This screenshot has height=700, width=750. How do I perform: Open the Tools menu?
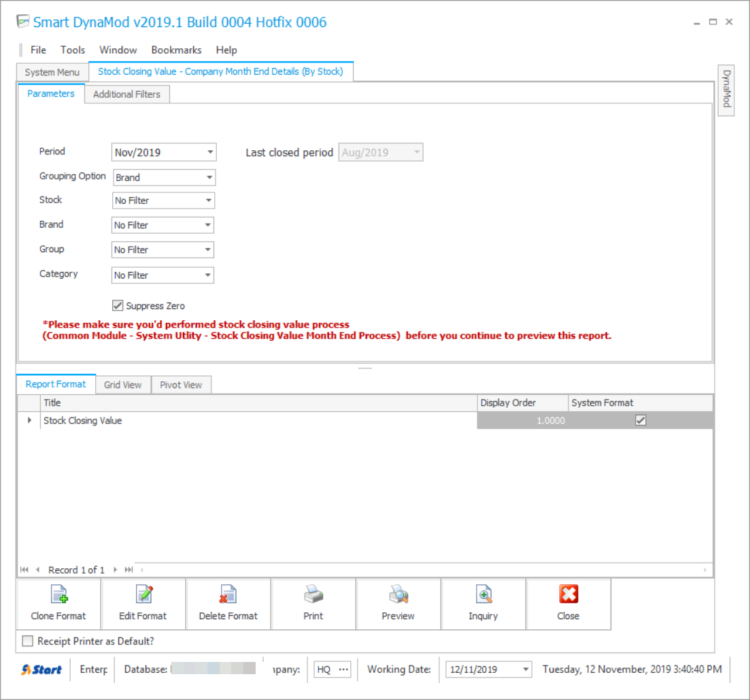click(x=73, y=50)
